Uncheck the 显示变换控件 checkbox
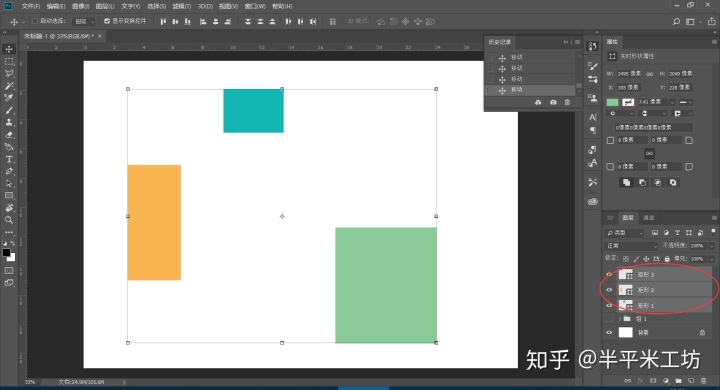 pyautogui.click(x=107, y=21)
